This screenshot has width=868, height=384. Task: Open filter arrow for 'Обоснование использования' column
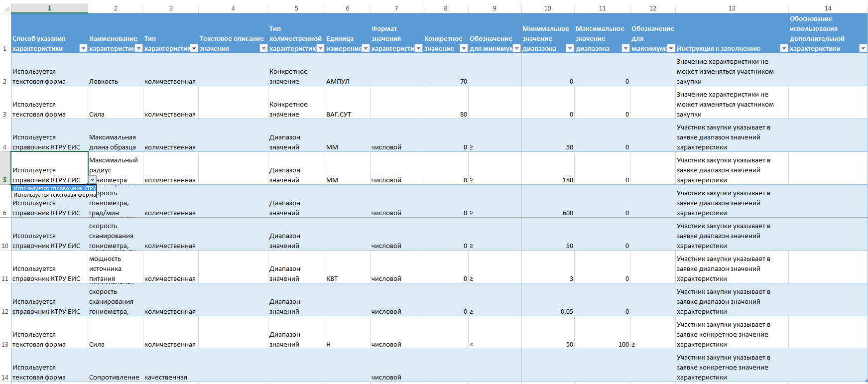click(x=863, y=48)
